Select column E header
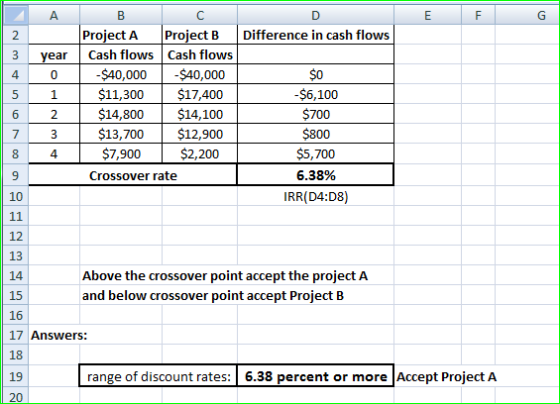 click(428, 15)
